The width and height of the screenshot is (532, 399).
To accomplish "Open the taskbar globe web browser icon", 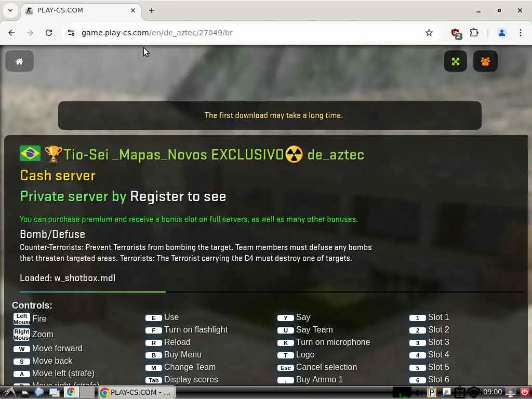I will pyautogui.click(x=39, y=392).
